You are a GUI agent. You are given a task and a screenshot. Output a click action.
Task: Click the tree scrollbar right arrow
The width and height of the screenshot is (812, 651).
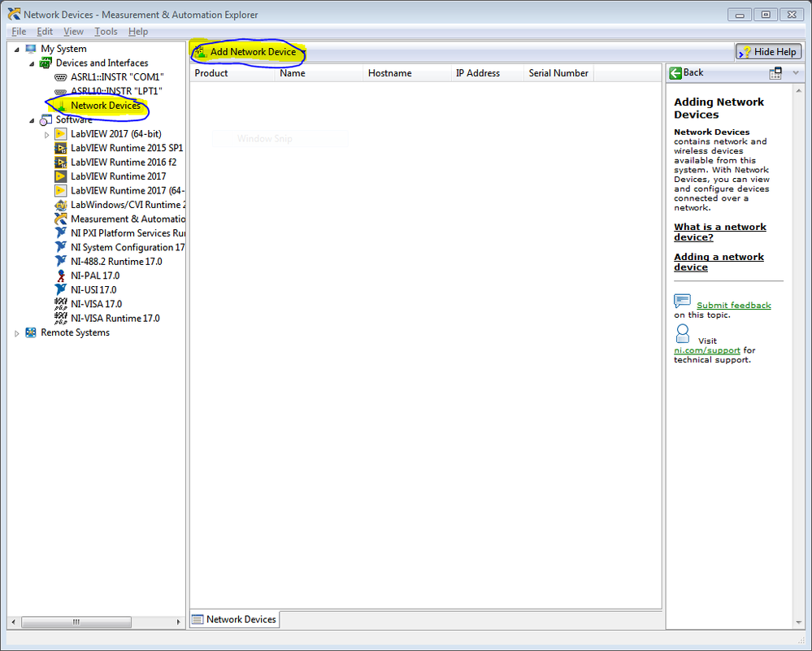tap(179, 622)
